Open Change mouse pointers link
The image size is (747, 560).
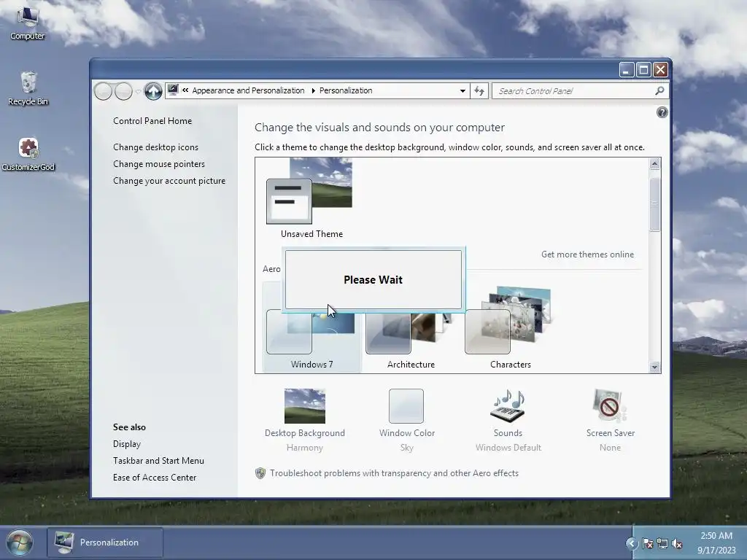point(159,164)
